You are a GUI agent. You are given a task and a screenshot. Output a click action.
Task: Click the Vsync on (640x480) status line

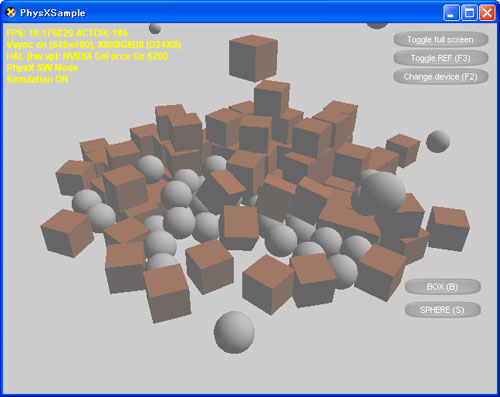(x=94, y=45)
